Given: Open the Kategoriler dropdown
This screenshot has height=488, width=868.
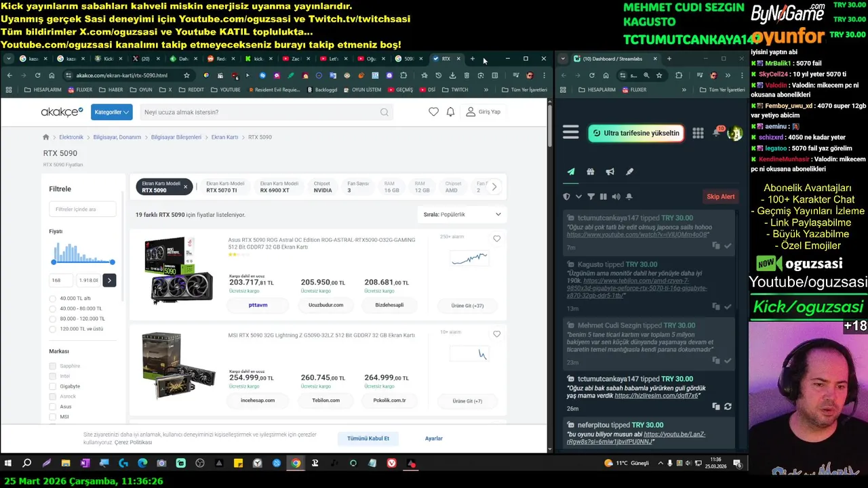Looking at the screenshot, I should (x=112, y=112).
